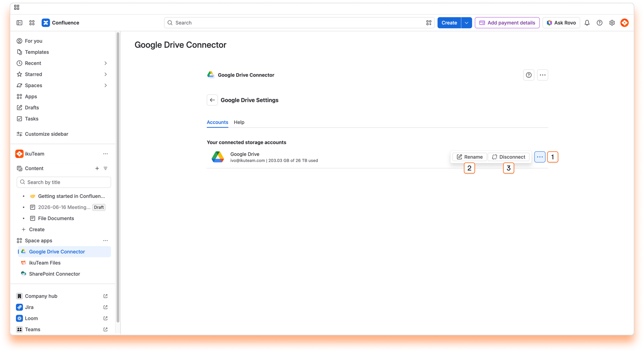Switch to the Accounts tab
644x352 pixels.
point(218,122)
